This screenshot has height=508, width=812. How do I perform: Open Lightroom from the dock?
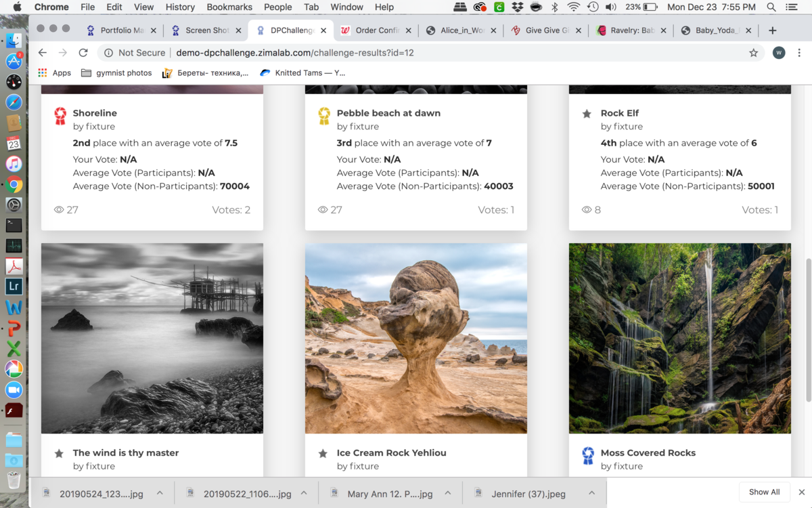tap(14, 287)
